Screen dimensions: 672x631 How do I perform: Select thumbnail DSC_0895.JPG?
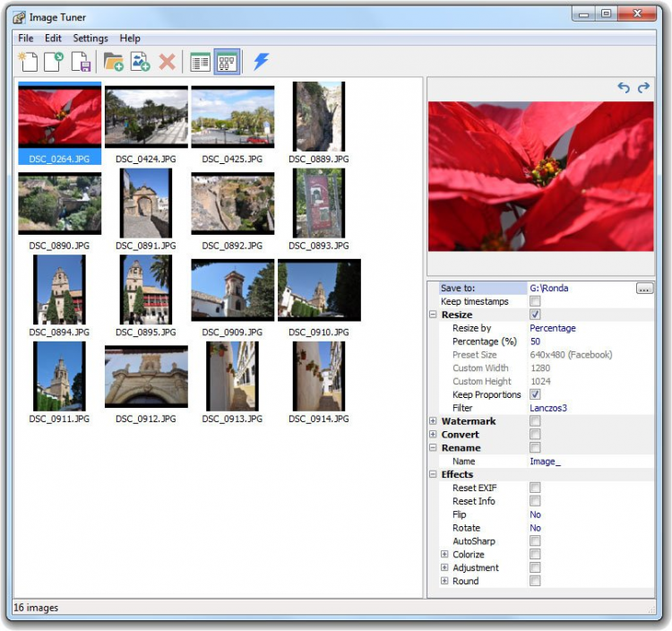pyautogui.click(x=146, y=296)
